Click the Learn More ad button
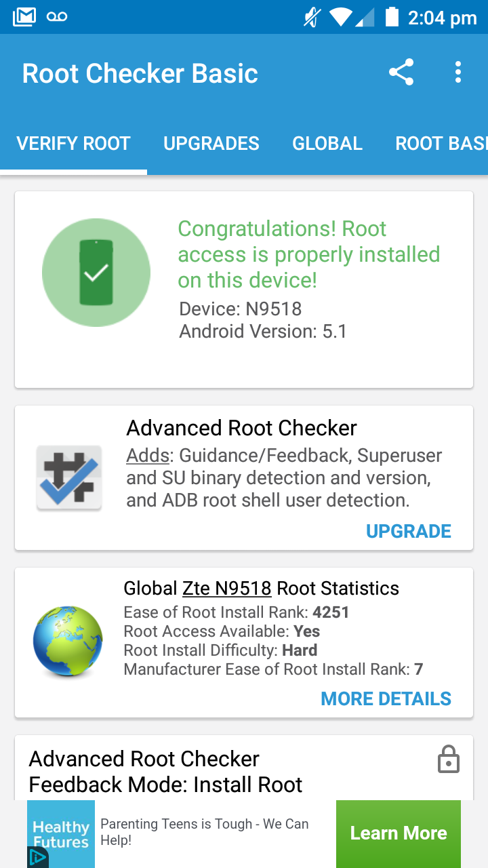The image size is (488, 868). tap(399, 833)
